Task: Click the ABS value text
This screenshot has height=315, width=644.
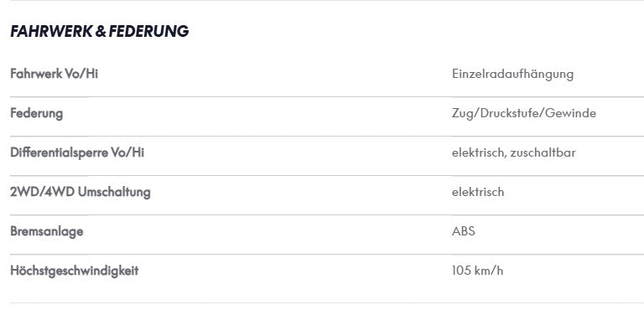Action: pyautogui.click(x=463, y=231)
